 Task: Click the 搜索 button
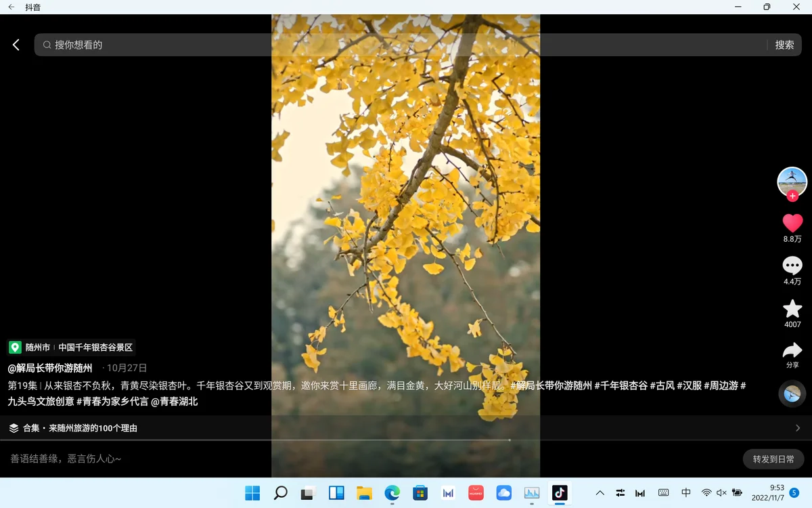(x=784, y=45)
